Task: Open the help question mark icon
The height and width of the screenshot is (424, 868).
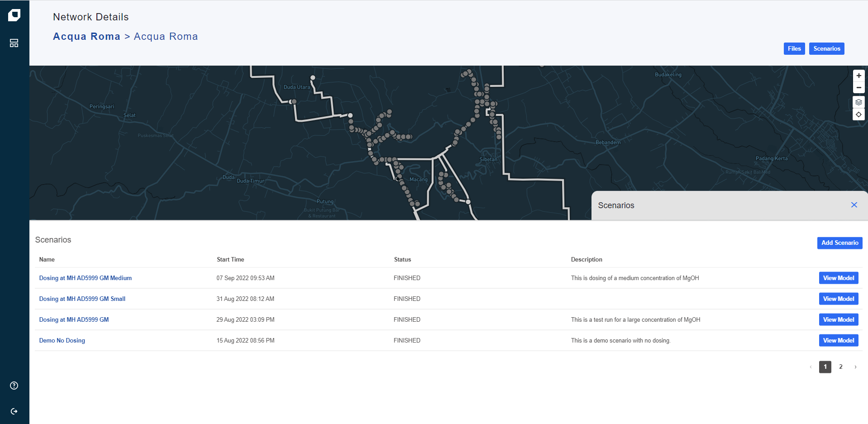Action: (14, 386)
